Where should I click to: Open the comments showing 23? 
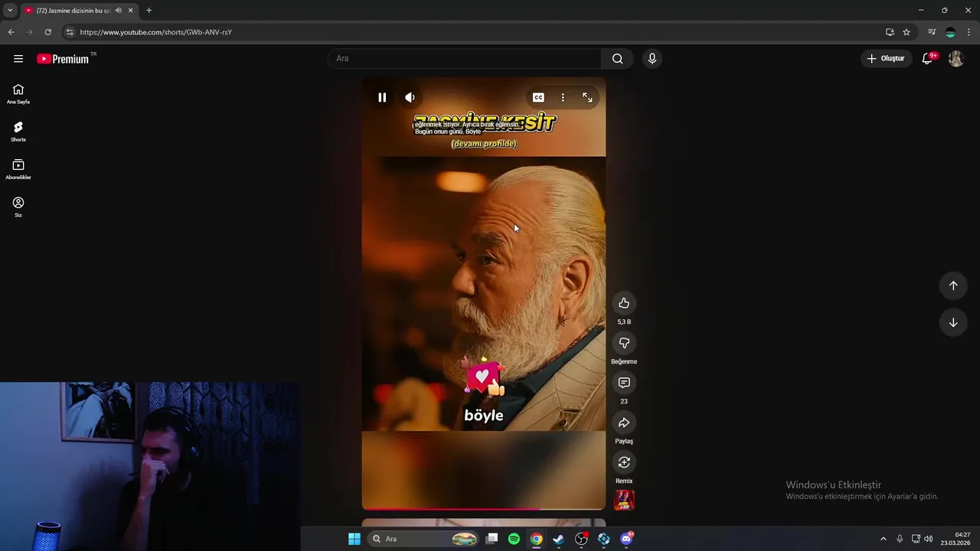point(624,383)
